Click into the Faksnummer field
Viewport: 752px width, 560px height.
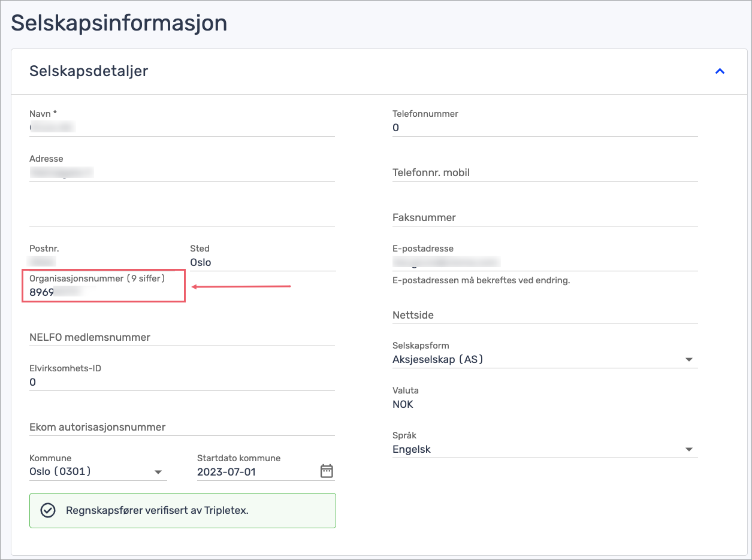click(545, 217)
